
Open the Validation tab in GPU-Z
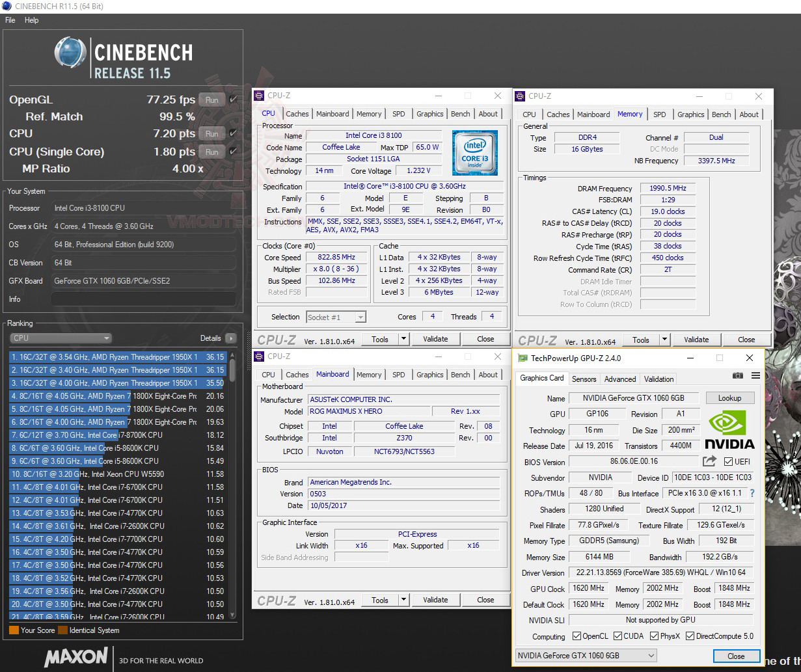click(x=658, y=379)
